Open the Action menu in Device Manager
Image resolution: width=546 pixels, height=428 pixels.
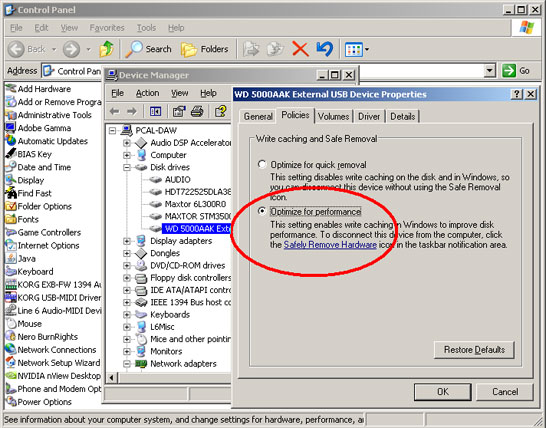tap(147, 93)
